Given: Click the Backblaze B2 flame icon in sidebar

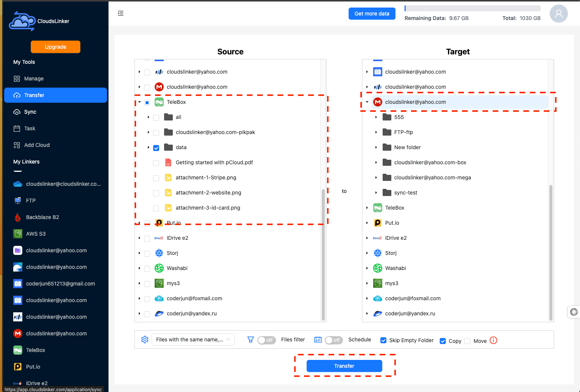Looking at the screenshot, I should (18, 217).
